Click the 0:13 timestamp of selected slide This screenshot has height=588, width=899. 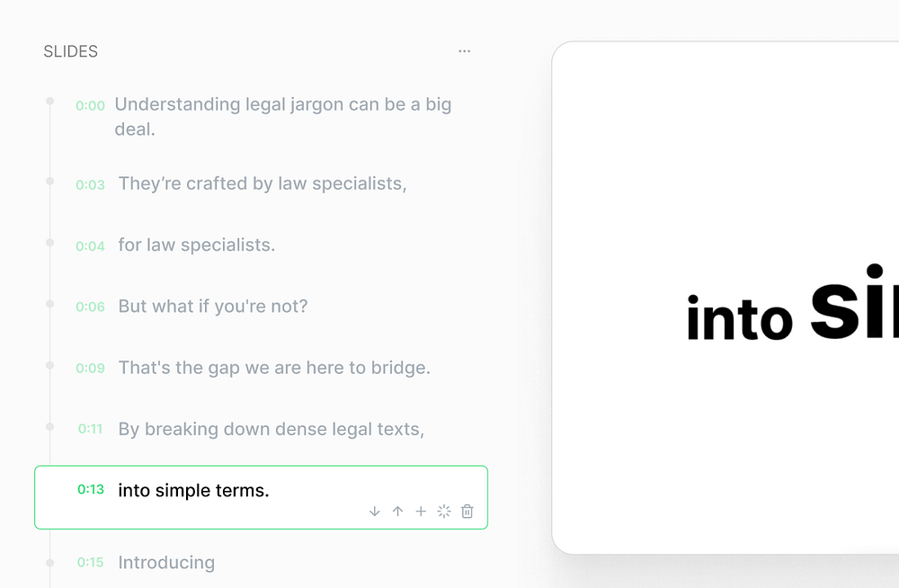pos(91,490)
